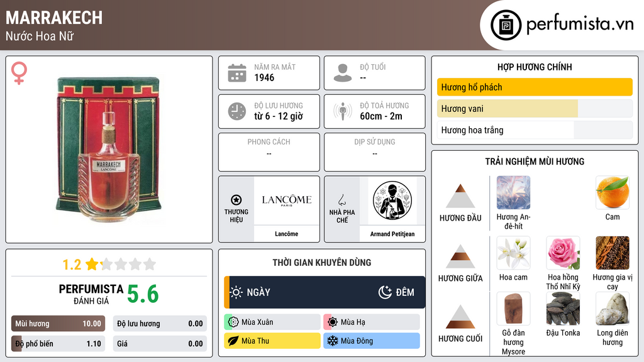644x362 pixels.
Task: Click the Perfumista score 5.6
Action: [143, 294]
